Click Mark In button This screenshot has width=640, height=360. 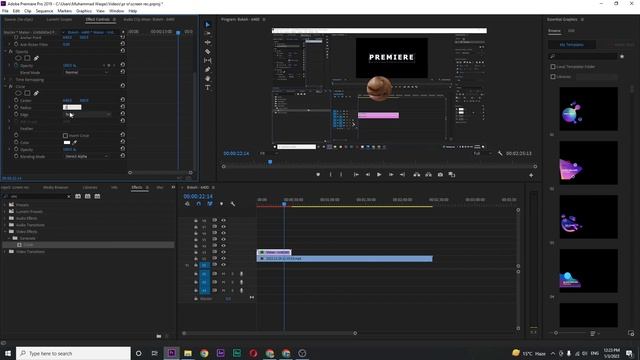330,175
